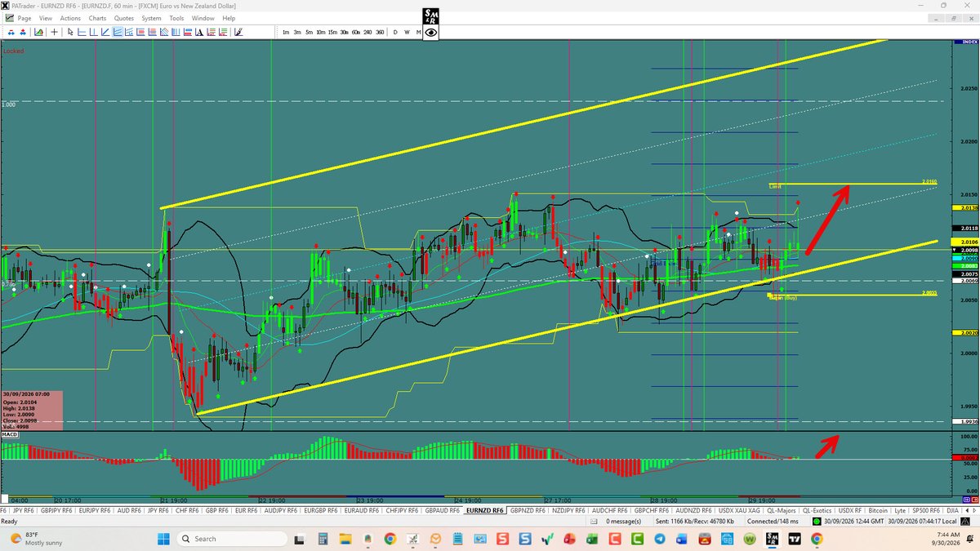Screen dimensions: 980x551
Task: Switch to 3m timeframe
Action: (x=297, y=33)
